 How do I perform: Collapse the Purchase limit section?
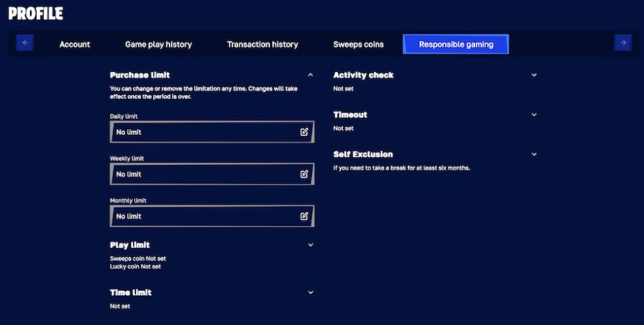[311, 75]
